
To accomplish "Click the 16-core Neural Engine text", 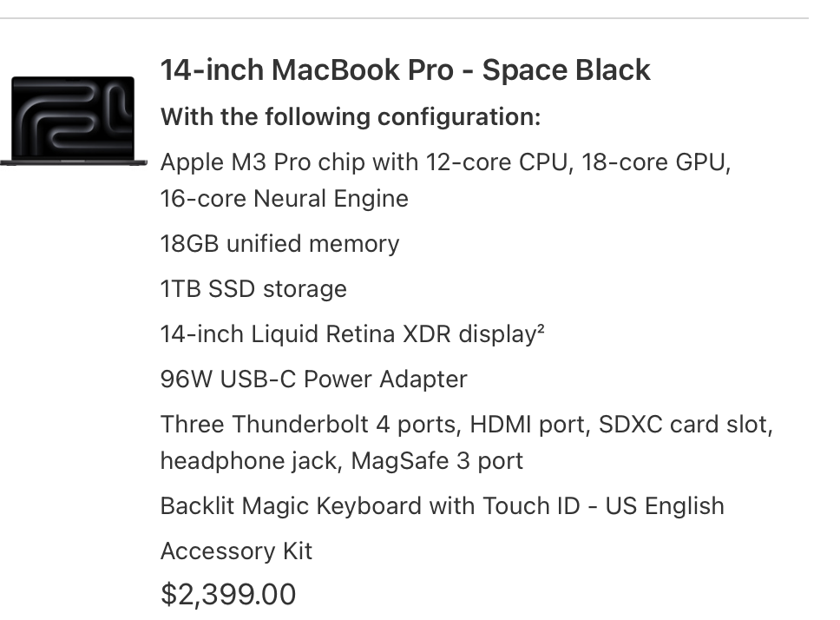I will [285, 199].
